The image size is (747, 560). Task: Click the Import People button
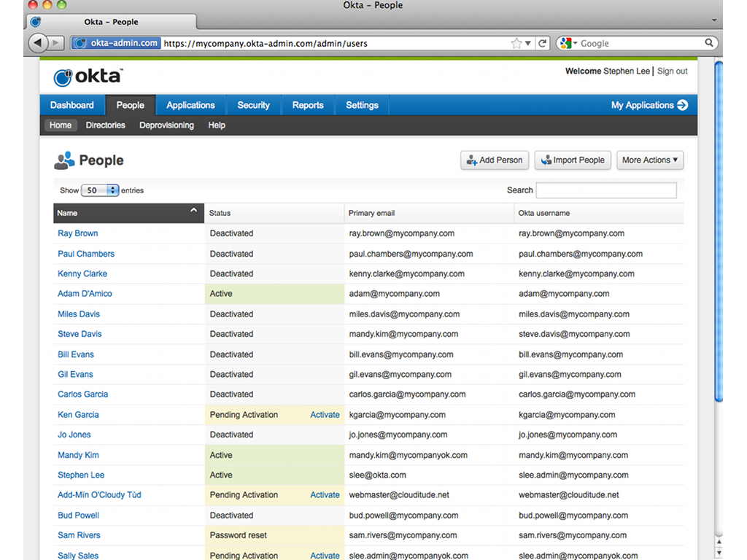pyautogui.click(x=572, y=160)
